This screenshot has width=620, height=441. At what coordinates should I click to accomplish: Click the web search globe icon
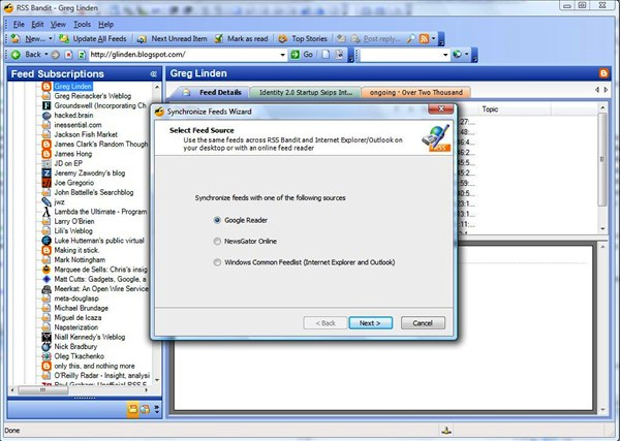coord(457,55)
